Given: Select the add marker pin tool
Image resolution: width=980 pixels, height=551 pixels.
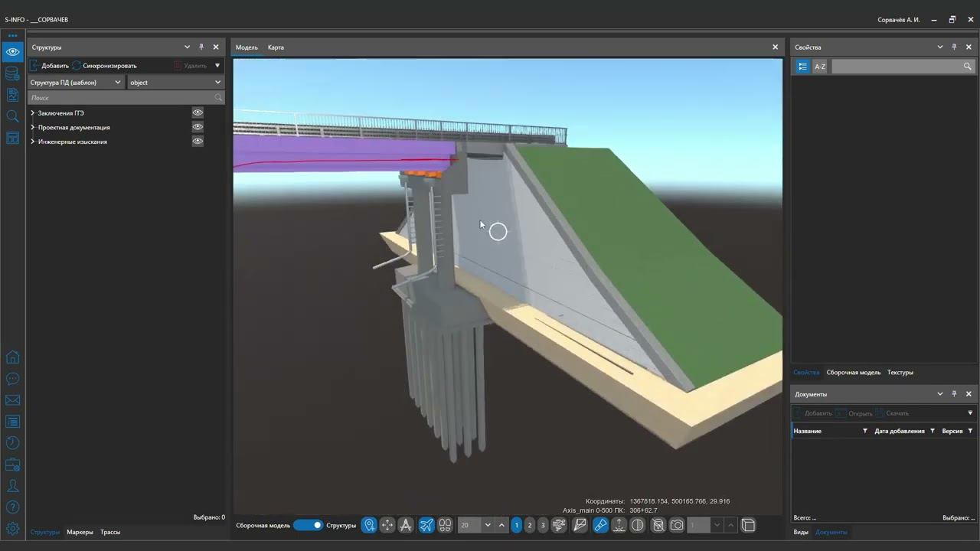Looking at the screenshot, I should [x=369, y=525].
